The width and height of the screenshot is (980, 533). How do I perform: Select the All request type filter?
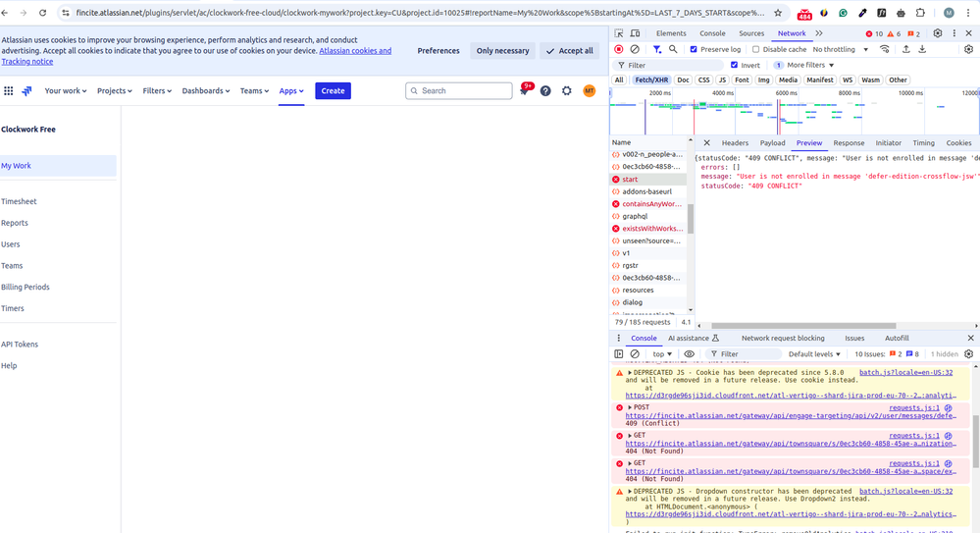[x=619, y=80]
